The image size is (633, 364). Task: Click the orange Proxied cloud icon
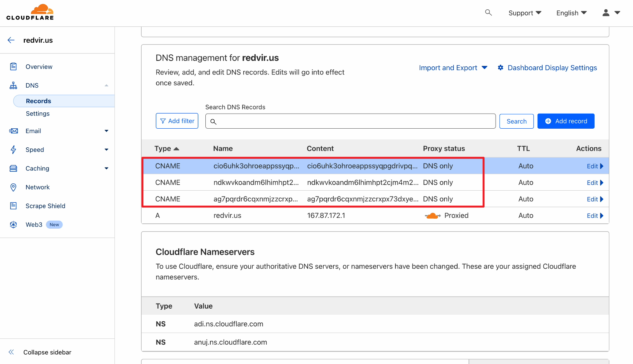coord(432,216)
